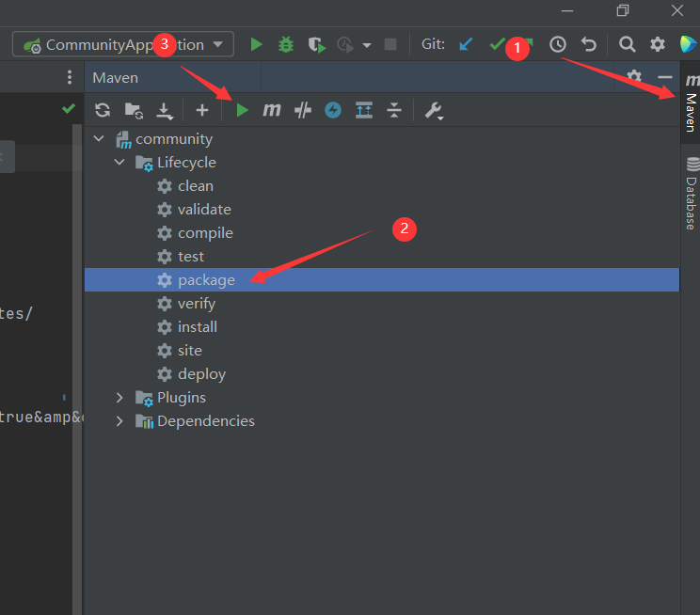Collapse all Maven tree nodes icon

click(394, 110)
